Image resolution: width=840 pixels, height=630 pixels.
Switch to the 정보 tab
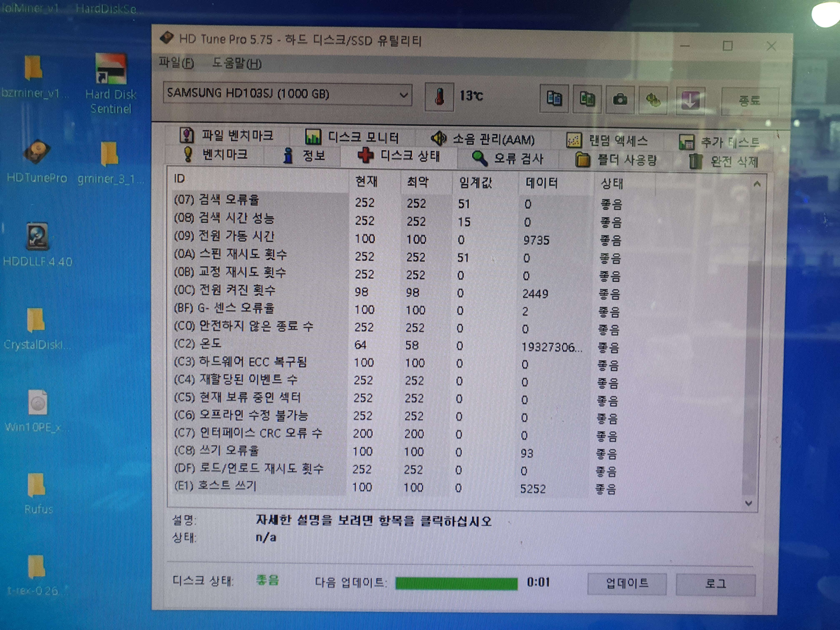tap(304, 156)
